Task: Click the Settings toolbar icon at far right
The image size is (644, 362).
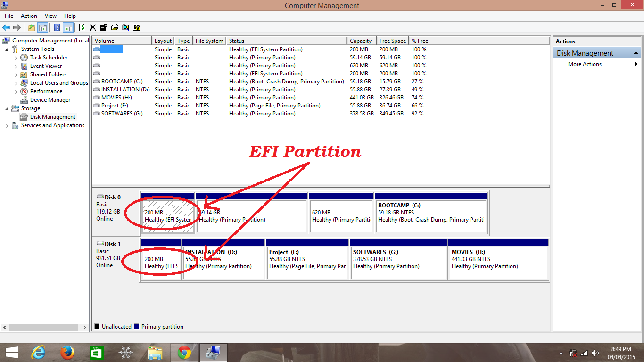Action: point(137,27)
